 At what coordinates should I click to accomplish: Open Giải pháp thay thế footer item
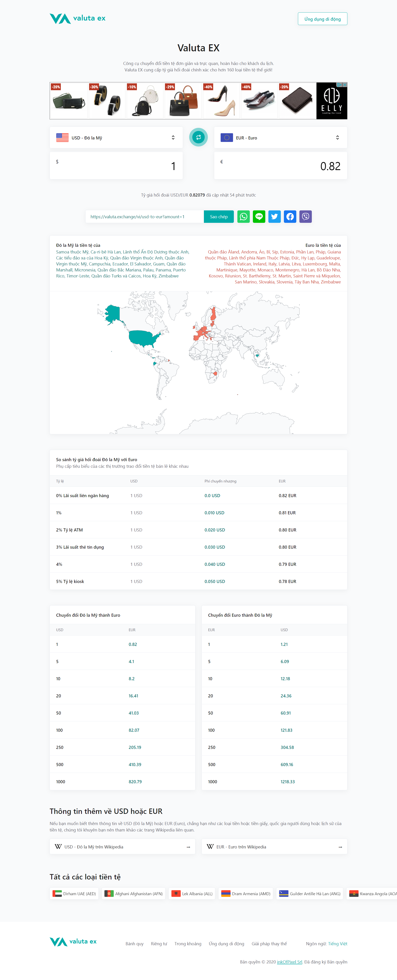(269, 943)
